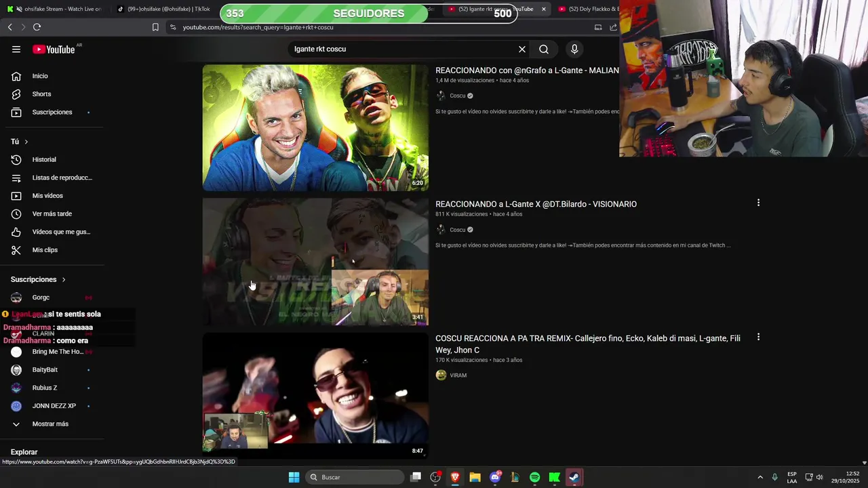Viewport: 868px width, 488px height.
Task: Bookmark this page in address bar
Action: 155,27
